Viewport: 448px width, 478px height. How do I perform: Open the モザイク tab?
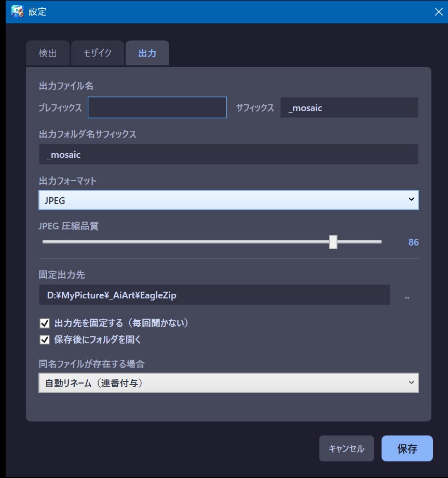(x=98, y=53)
